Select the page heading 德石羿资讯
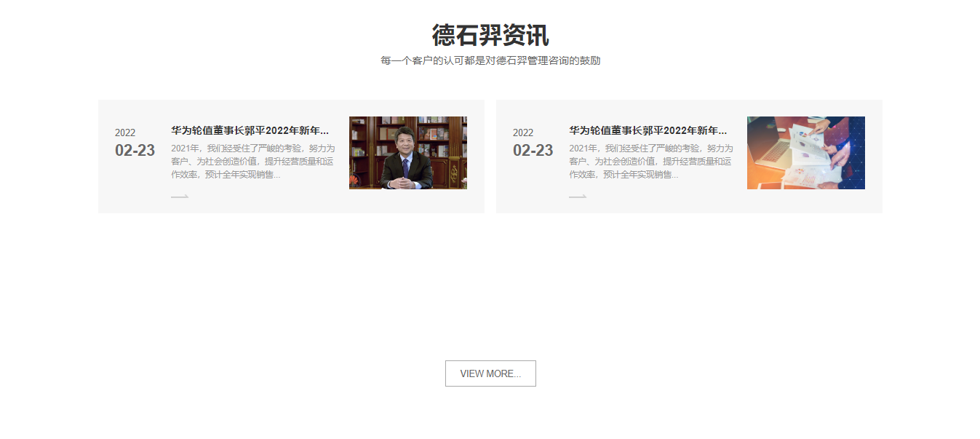The width and height of the screenshot is (980, 439). (x=490, y=34)
